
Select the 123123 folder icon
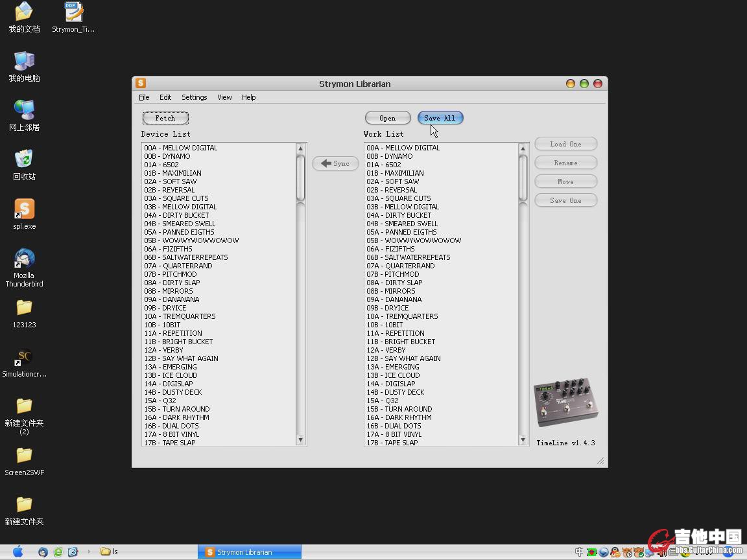click(24, 314)
